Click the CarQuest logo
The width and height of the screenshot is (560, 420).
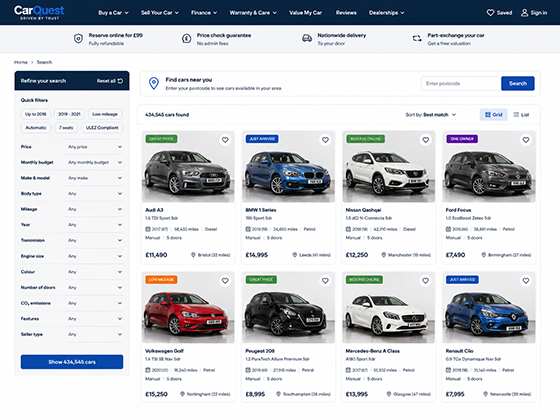click(x=39, y=12)
